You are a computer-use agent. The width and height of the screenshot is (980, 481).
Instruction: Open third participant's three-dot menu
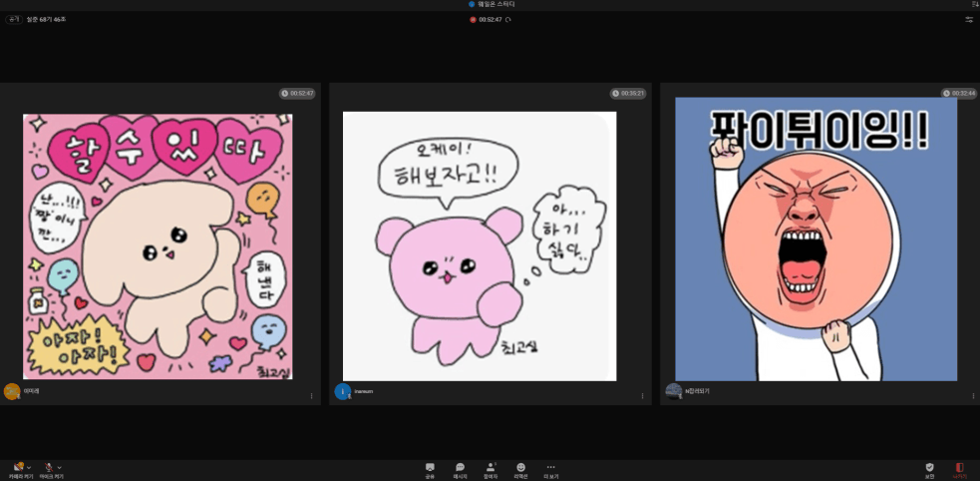pos(973,396)
